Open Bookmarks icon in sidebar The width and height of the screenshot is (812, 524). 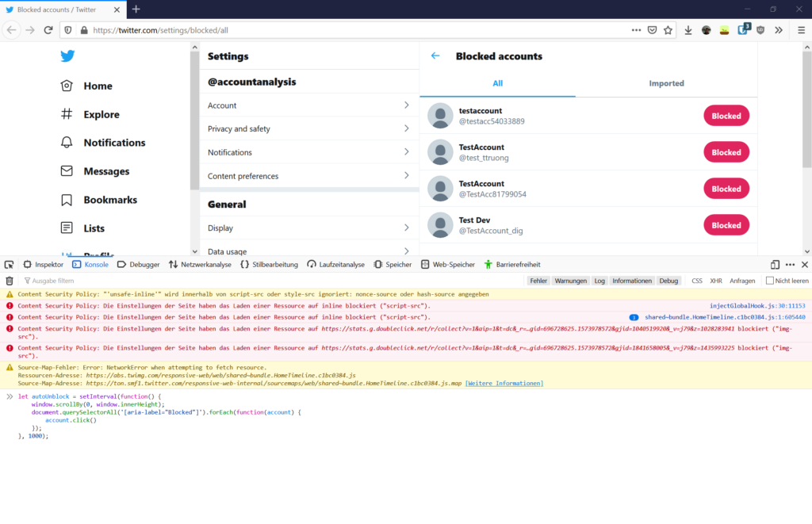pos(67,200)
